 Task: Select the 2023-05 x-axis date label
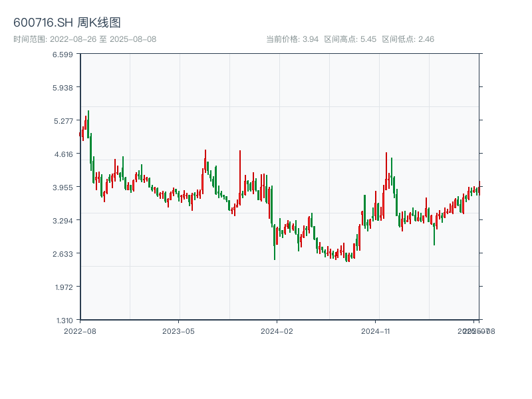[178, 331]
